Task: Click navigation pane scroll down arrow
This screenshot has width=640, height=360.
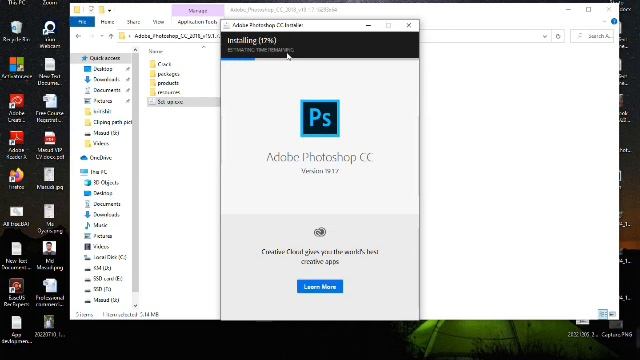Action: [136, 305]
